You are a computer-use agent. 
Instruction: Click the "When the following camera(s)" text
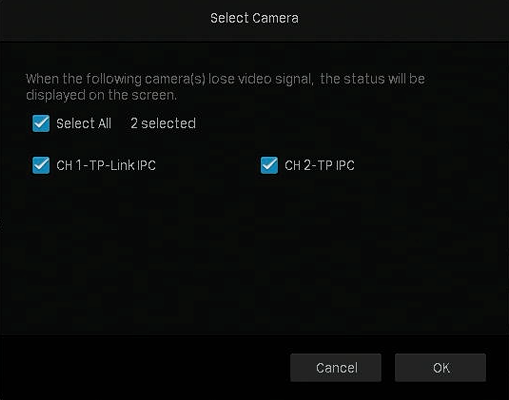click(x=116, y=79)
